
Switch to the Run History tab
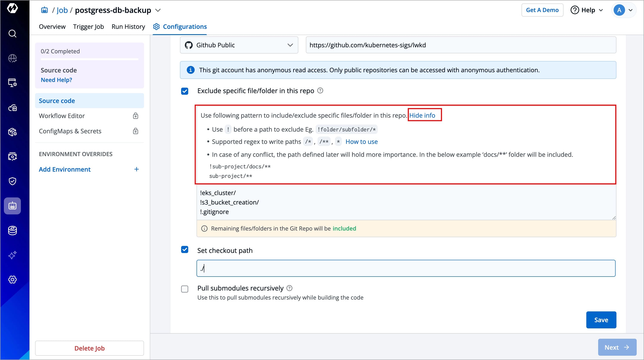[x=128, y=26]
